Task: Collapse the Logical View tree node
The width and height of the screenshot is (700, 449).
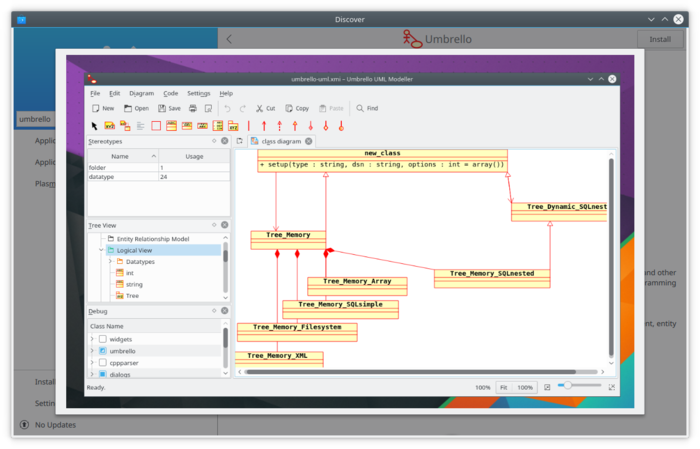Action: [101, 250]
